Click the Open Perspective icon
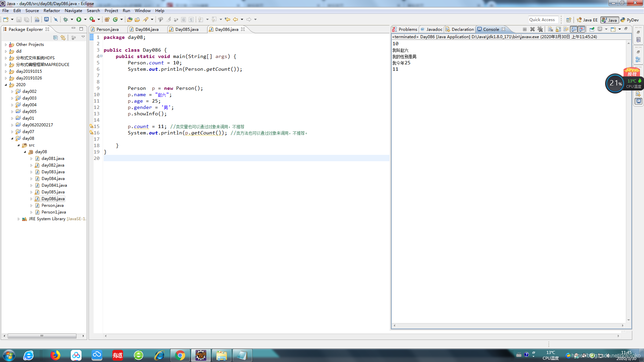Screen dimensions: 644x362 pyautogui.click(x=569, y=20)
